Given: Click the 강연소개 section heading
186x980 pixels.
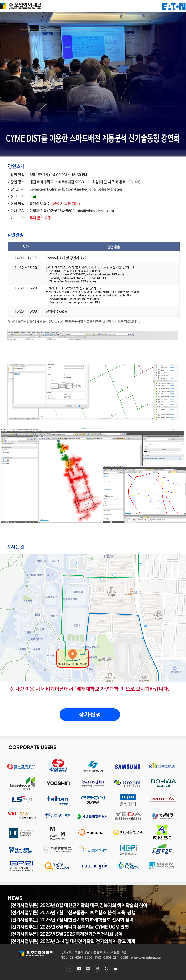Looking at the screenshot, I should (x=16, y=166).
